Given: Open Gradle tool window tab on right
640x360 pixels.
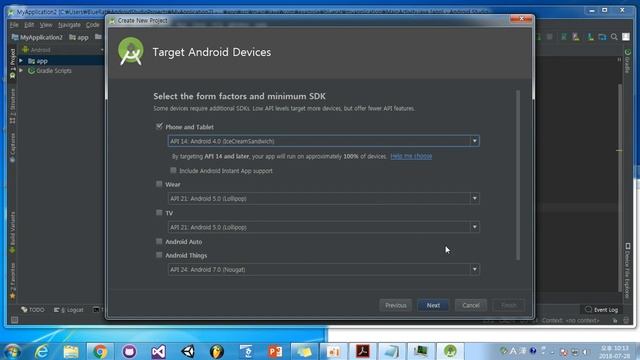Looking at the screenshot, I should click(x=627, y=61).
